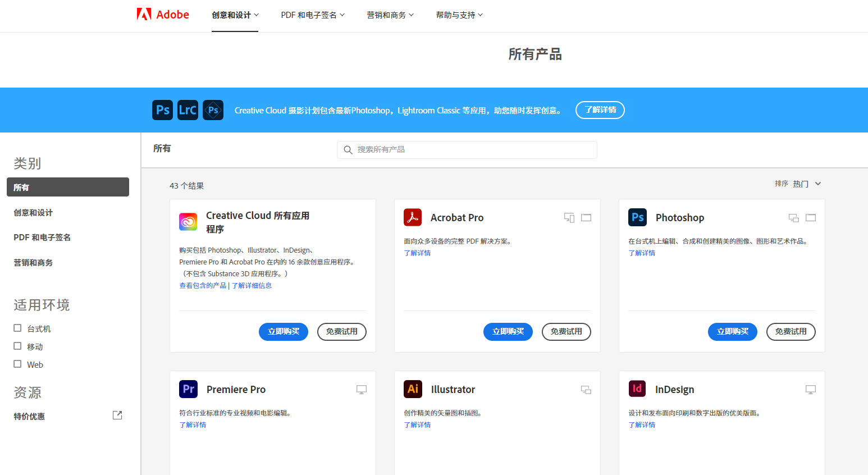Screen dimensions: 868x475
Task: Click the 搜索所有产品 search field
Action: click(472, 150)
